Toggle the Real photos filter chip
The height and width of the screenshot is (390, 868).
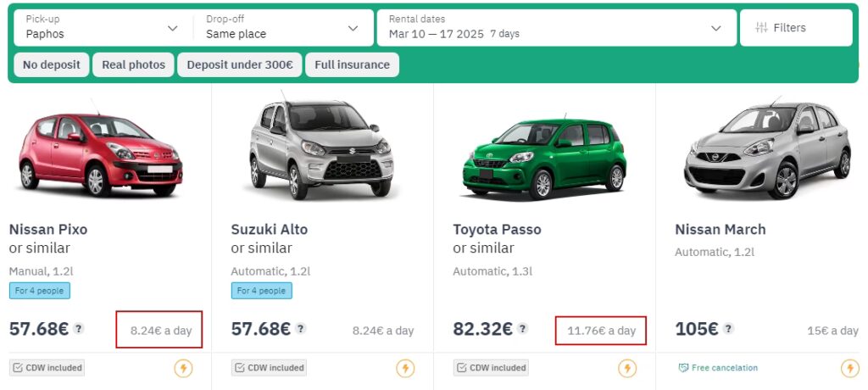(133, 64)
